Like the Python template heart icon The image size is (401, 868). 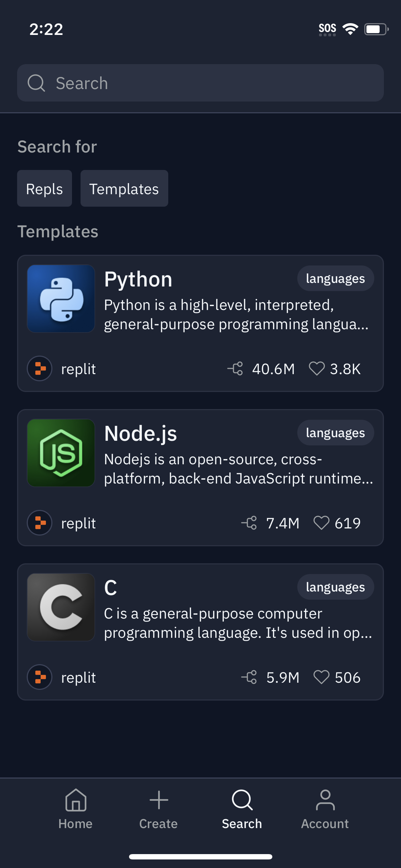tap(317, 368)
